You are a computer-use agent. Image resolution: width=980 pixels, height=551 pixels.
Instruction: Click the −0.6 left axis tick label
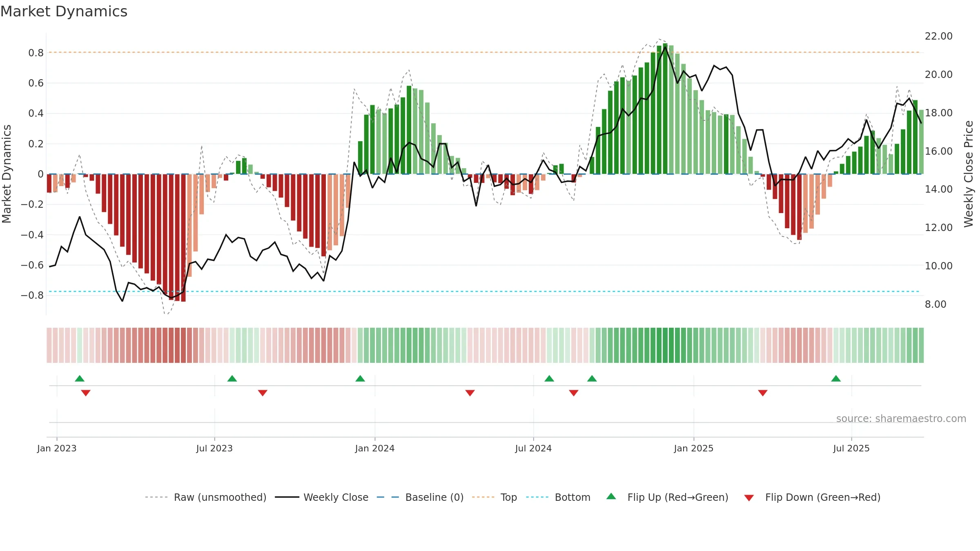coord(32,265)
